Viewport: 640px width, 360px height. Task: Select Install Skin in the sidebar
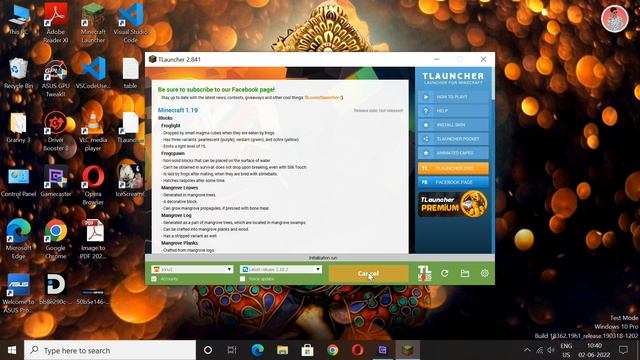click(453, 125)
